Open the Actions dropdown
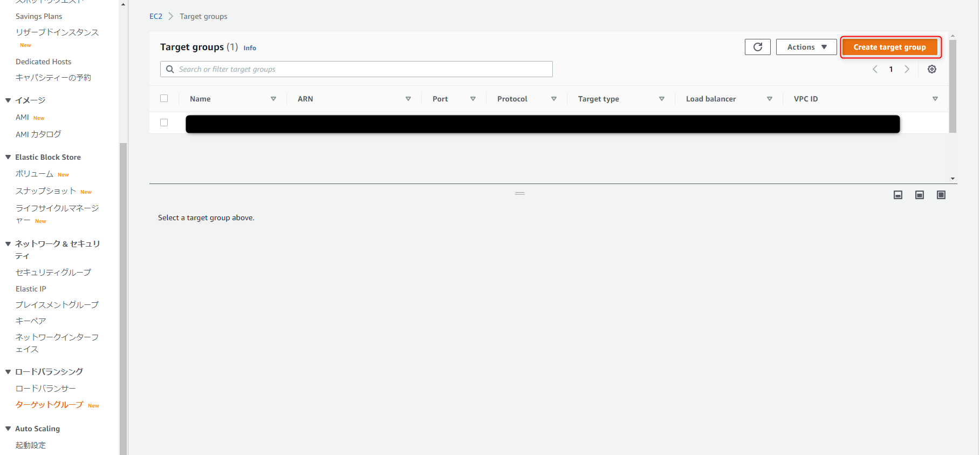 (806, 47)
